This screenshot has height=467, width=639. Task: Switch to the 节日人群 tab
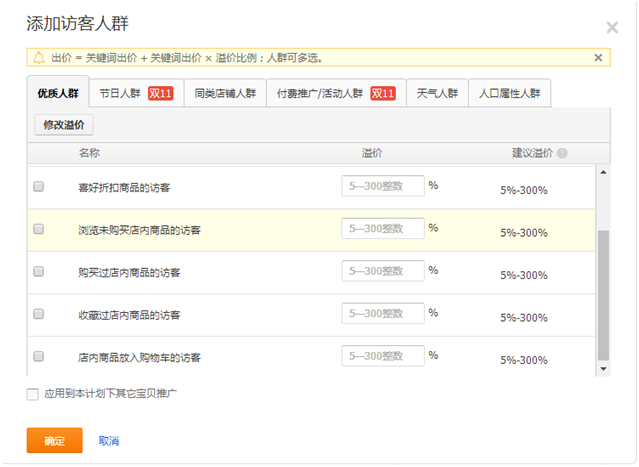(136, 93)
